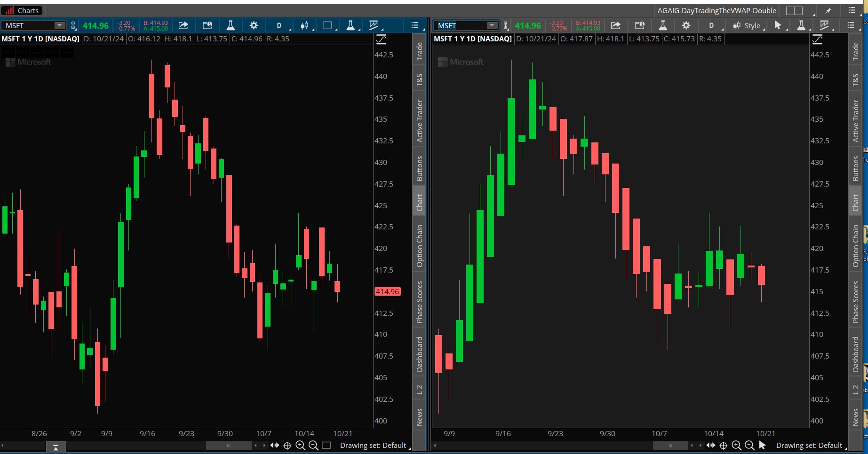Change left chart D timeframe dropdown
Viewport: 868px width, 454px height.
tap(279, 25)
